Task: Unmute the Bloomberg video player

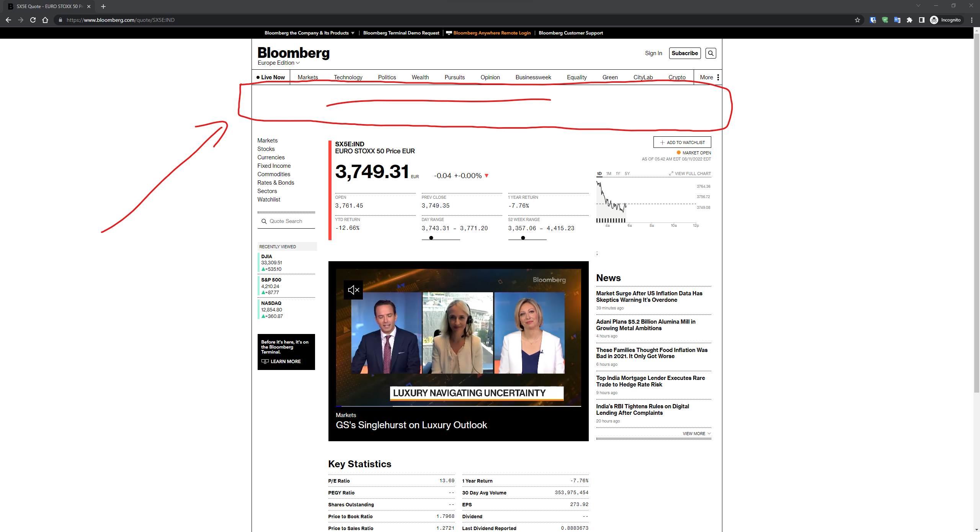Action: point(353,290)
